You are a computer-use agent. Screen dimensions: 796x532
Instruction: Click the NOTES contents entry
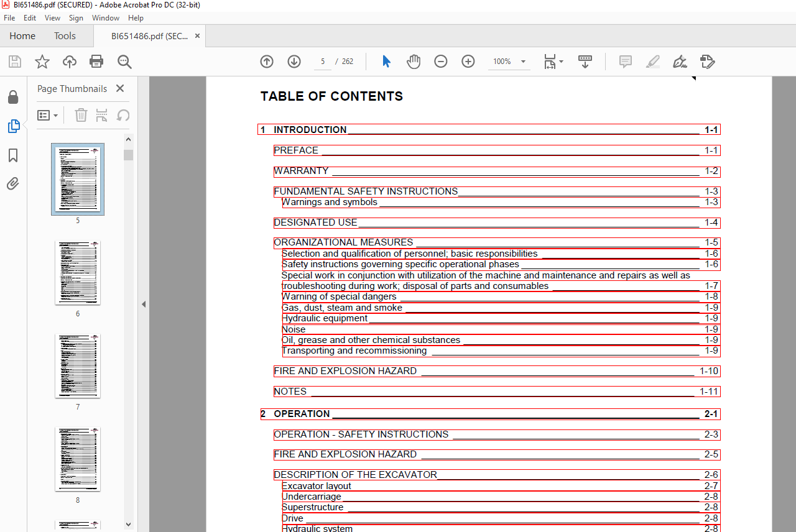pyautogui.click(x=497, y=392)
